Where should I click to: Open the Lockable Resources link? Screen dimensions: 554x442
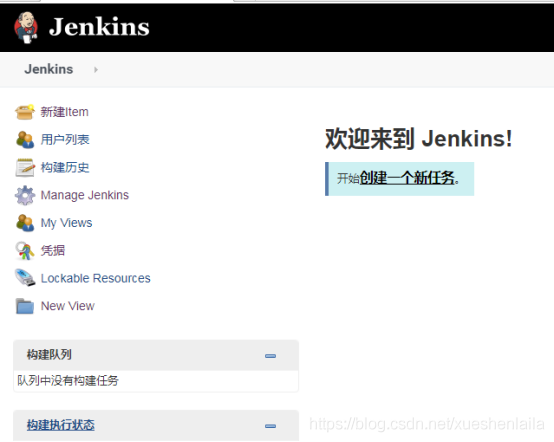pyautogui.click(x=96, y=278)
